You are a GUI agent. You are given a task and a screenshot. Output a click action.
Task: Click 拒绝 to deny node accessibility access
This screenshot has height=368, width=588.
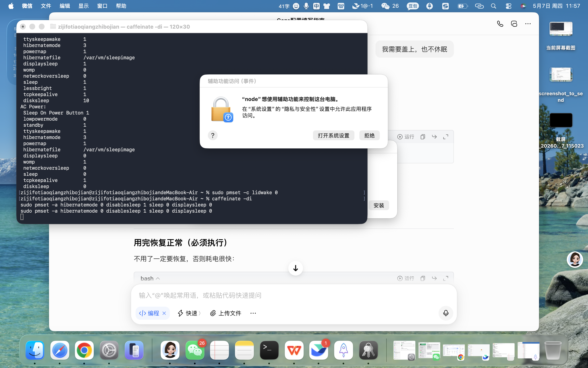tap(369, 135)
